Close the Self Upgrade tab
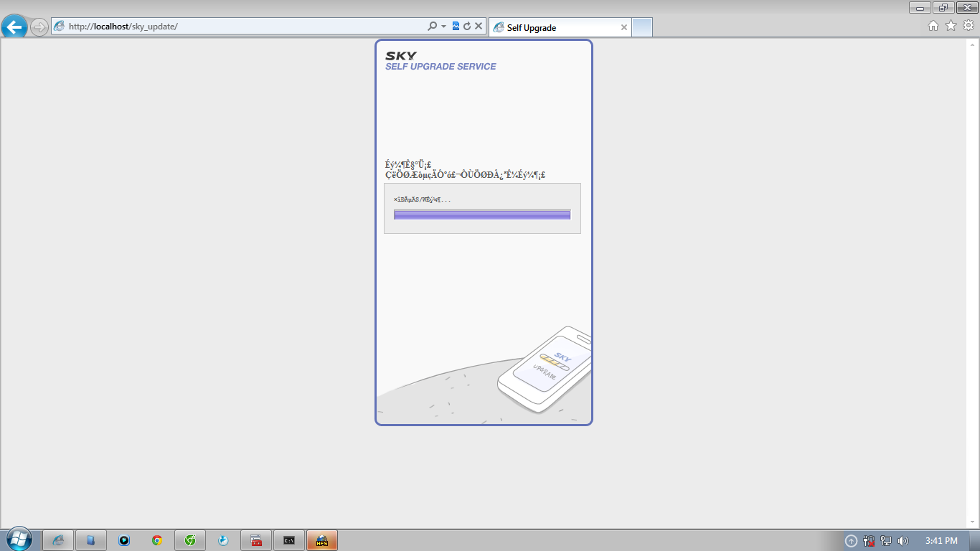 click(623, 27)
